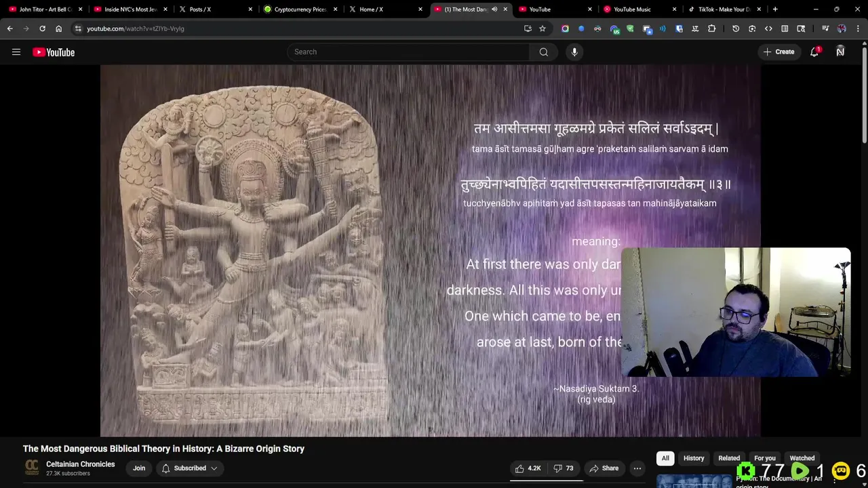Open media control playlist icon
The width and height of the screenshot is (868, 488).
click(x=825, y=28)
